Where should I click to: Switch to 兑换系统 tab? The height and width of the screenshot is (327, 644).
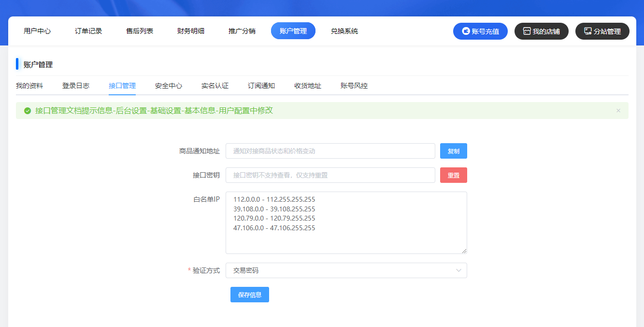(x=344, y=30)
